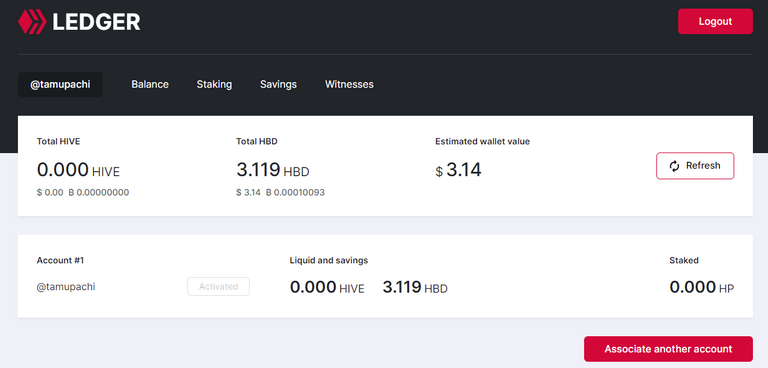
Task: Click the B 0.00010093 bitcoin value
Action: click(295, 193)
